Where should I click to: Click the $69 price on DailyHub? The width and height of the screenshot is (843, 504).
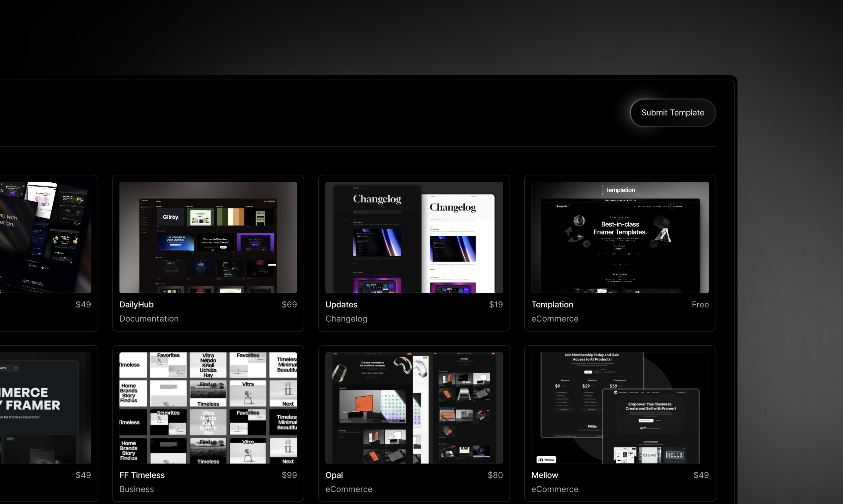(x=289, y=304)
